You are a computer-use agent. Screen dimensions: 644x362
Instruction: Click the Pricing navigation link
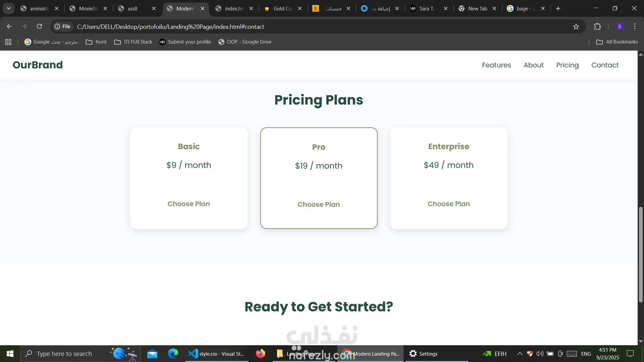(567, 65)
